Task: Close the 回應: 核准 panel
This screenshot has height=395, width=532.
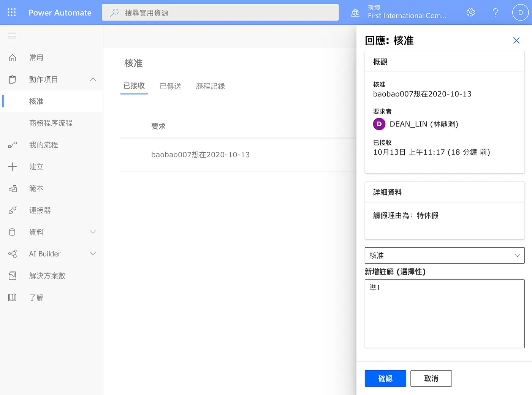Action: (516, 40)
